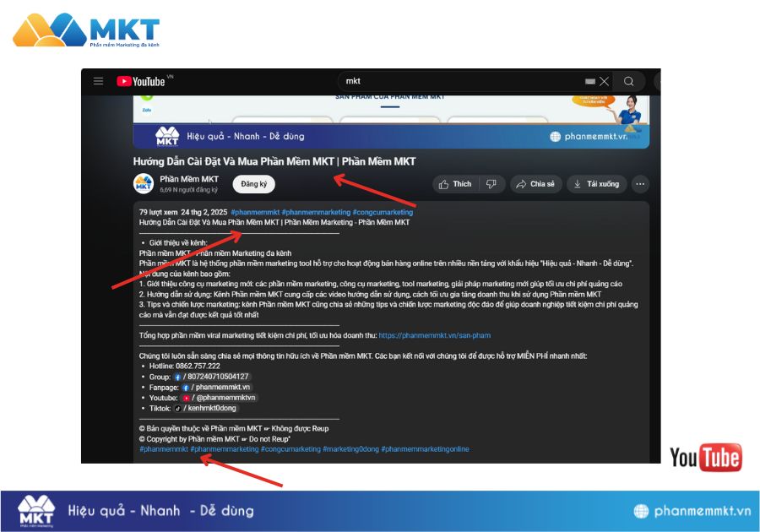Open the on-screen keyboard icon in search

pyautogui.click(x=590, y=81)
